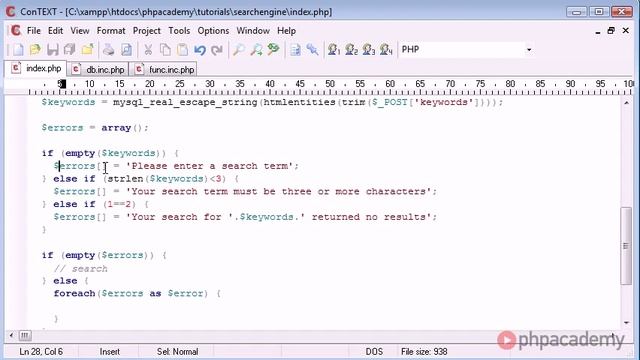Run user command 4 icon
Image resolution: width=640 pixels, height=360 pixels.
[386, 50]
